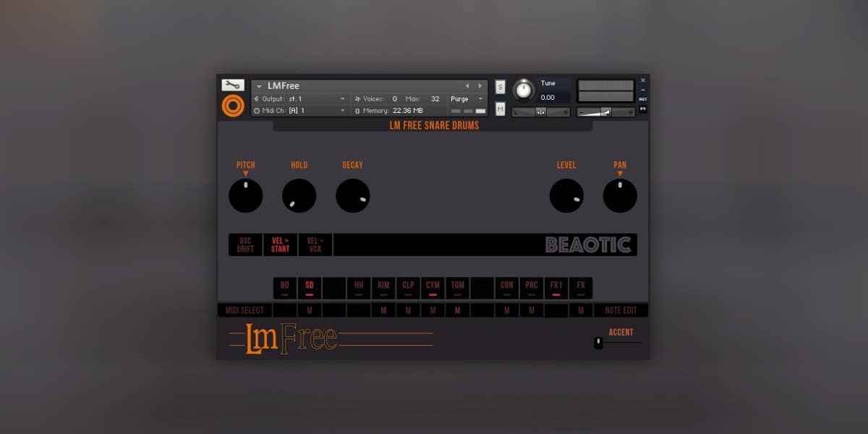Image resolution: width=868 pixels, height=434 pixels.
Task: Click the Max voices value 32
Action: [x=435, y=98]
